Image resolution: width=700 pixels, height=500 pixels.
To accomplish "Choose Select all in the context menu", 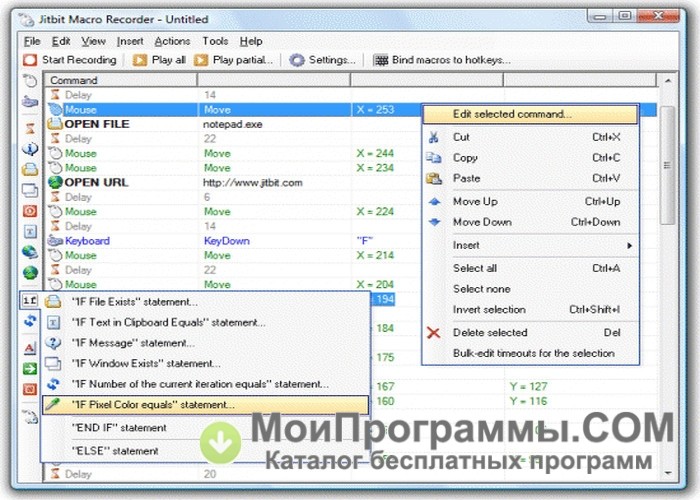I will tap(530, 268).
